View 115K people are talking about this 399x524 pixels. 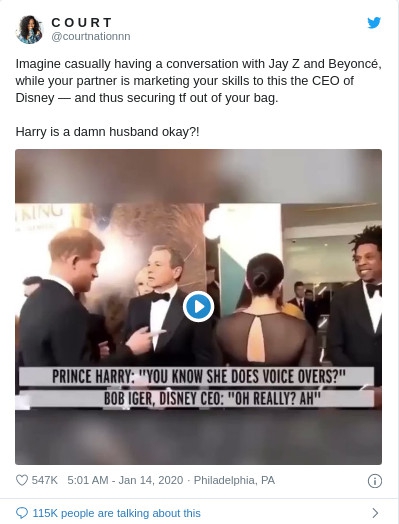(x=117, y=513)
